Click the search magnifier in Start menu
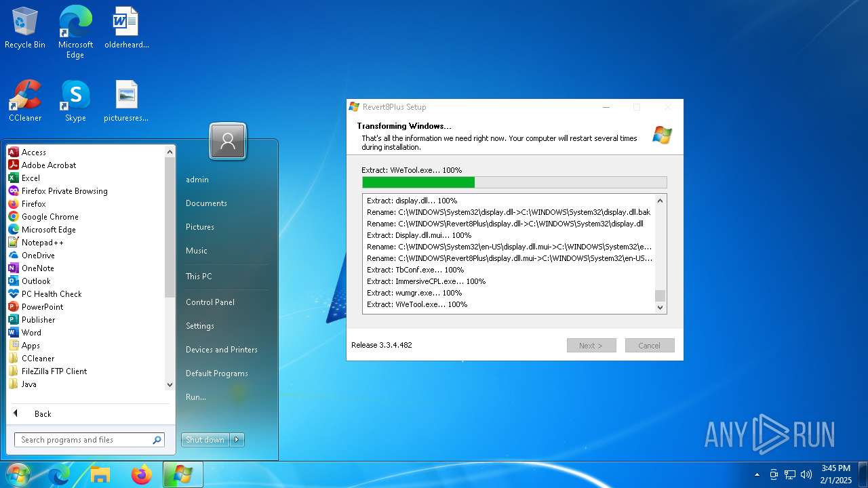This screenshot has width=868, height=488. click(x=157, y=440)
